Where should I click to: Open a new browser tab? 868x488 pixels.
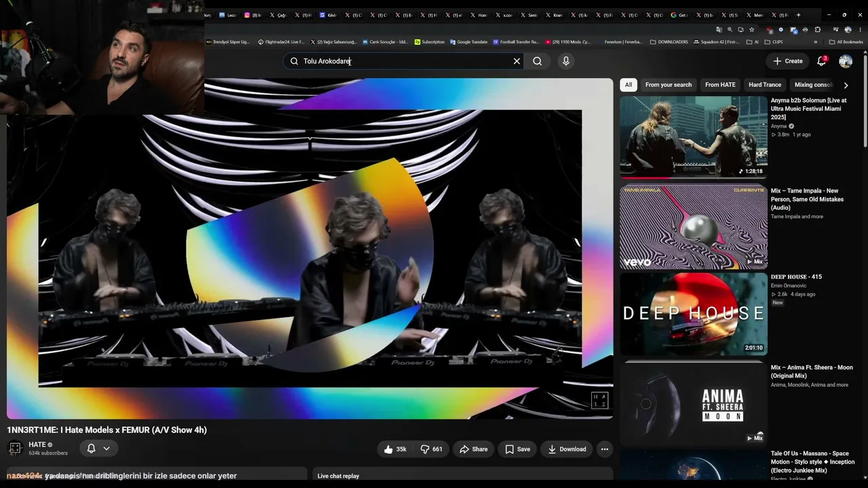[798, 15]
